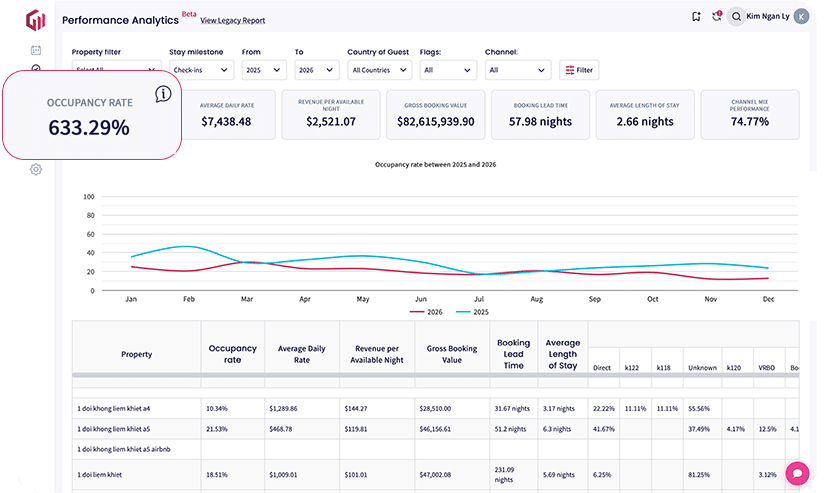Screen dimensions: 833x493
Task: Sort by the Occupancy rate column header
Action: click(233, 354)
